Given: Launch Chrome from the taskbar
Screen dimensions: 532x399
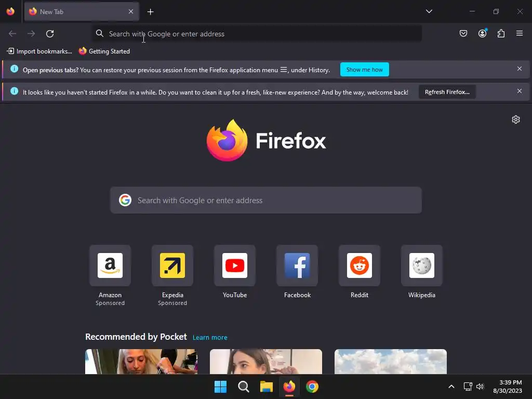Looking at the screenshot, I should pos(312,387).
